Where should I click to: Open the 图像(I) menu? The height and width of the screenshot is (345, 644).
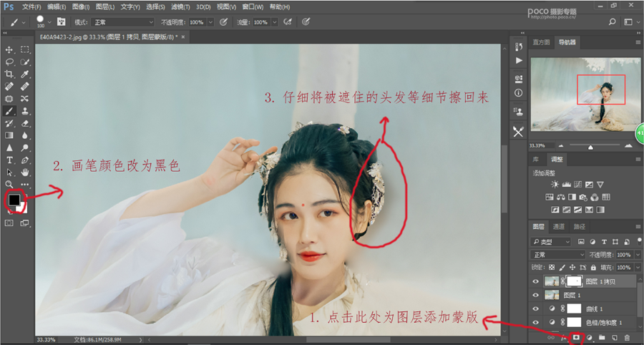click(81, 7)
